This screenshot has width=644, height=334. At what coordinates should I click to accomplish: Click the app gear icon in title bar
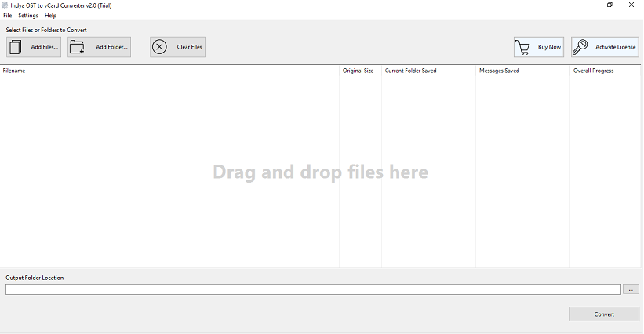(x=5, y=5)
